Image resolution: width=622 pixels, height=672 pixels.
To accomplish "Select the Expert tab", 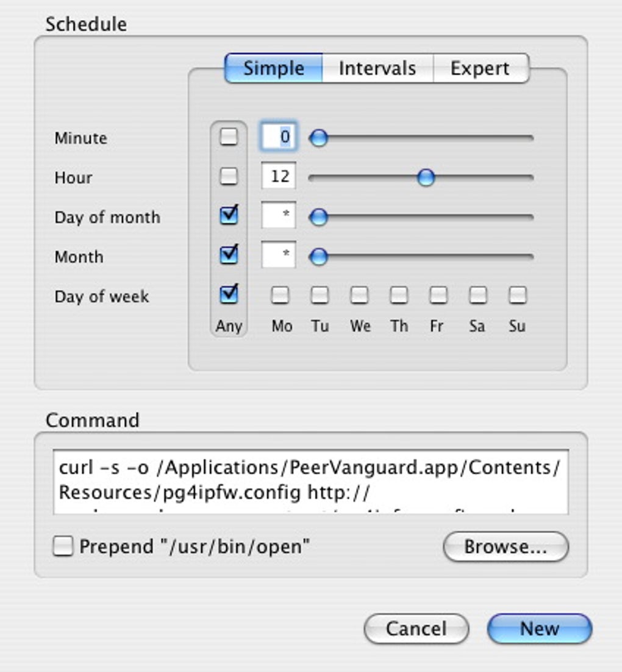I will (480, 68).
